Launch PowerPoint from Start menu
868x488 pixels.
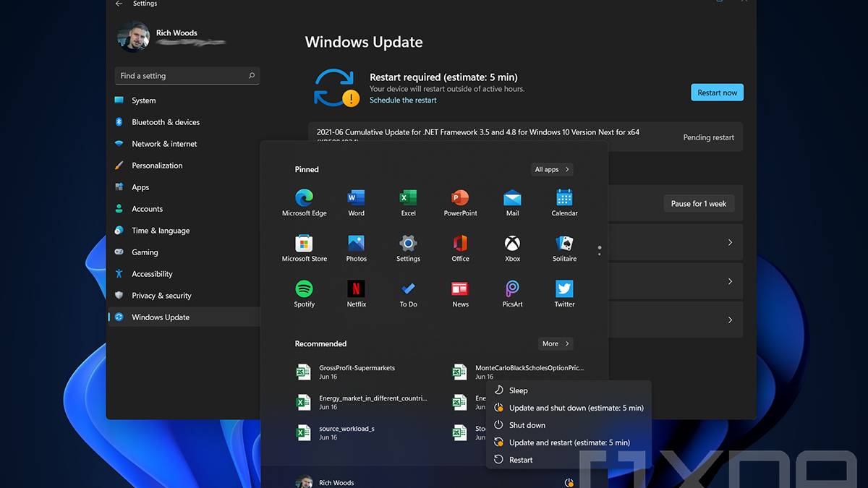click(460, 202)
